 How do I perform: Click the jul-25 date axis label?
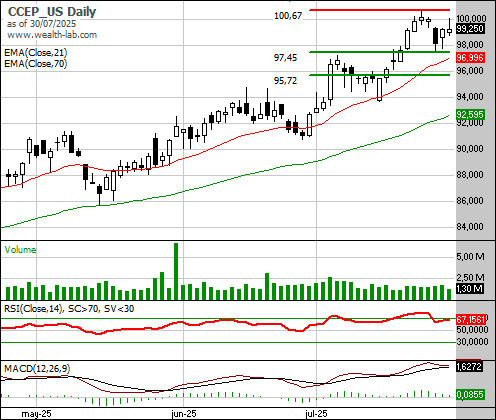click(316, 414)
